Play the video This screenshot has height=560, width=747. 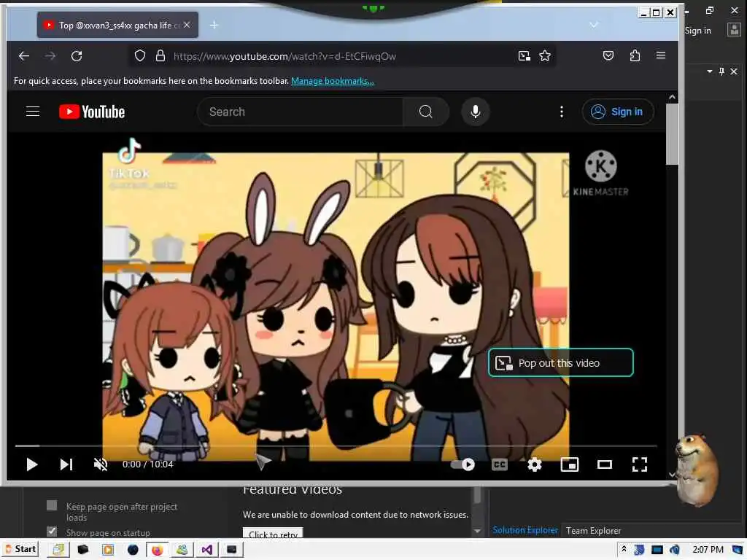click(32, 464)
